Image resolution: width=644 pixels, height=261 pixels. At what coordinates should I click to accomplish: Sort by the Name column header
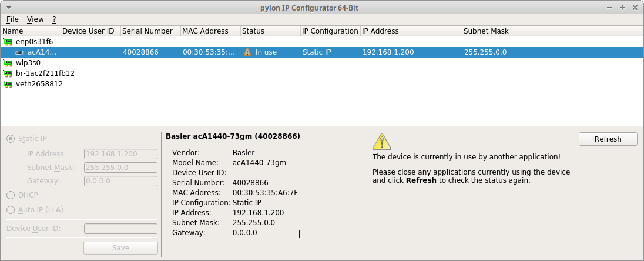[31, 31]
